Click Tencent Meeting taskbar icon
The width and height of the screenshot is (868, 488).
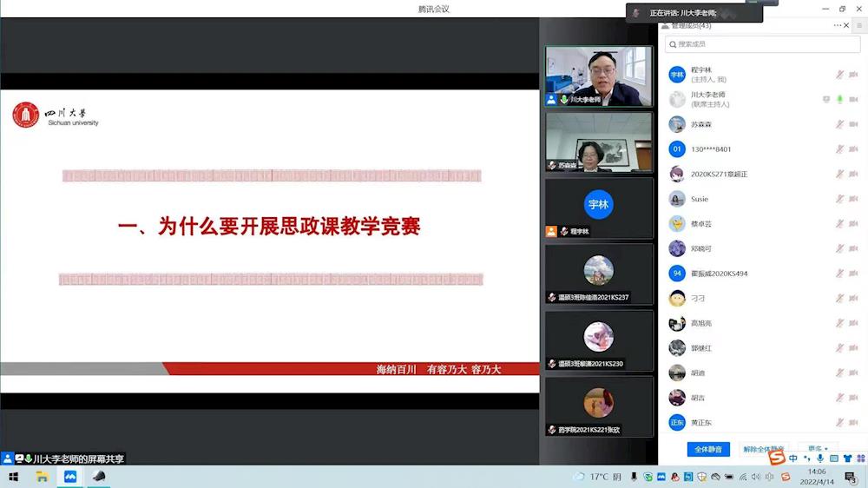[70, 477]
